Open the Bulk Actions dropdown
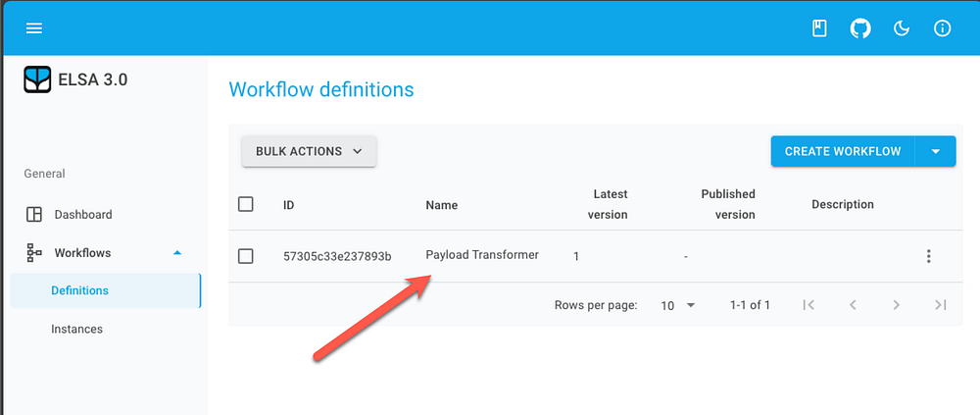Viewport: 980px width, 415px height. pos(309,151)
